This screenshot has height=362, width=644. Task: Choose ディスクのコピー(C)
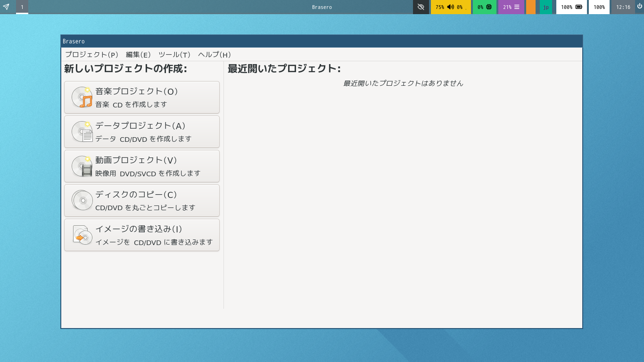click(142, 200)
